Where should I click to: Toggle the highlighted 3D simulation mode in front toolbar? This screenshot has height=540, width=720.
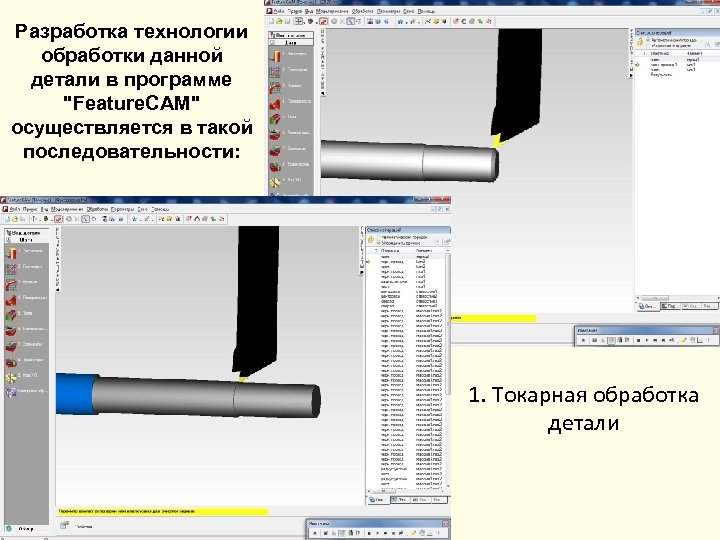tap(342, 533)
